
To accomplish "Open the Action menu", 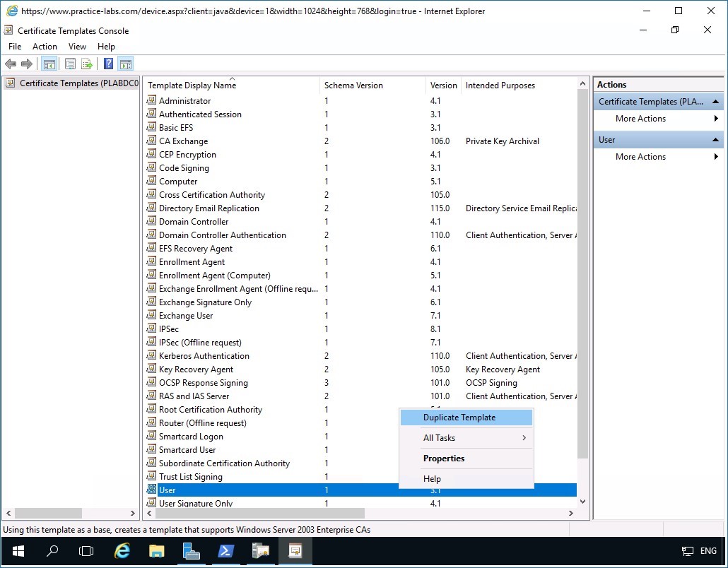I will coord(45,46).
